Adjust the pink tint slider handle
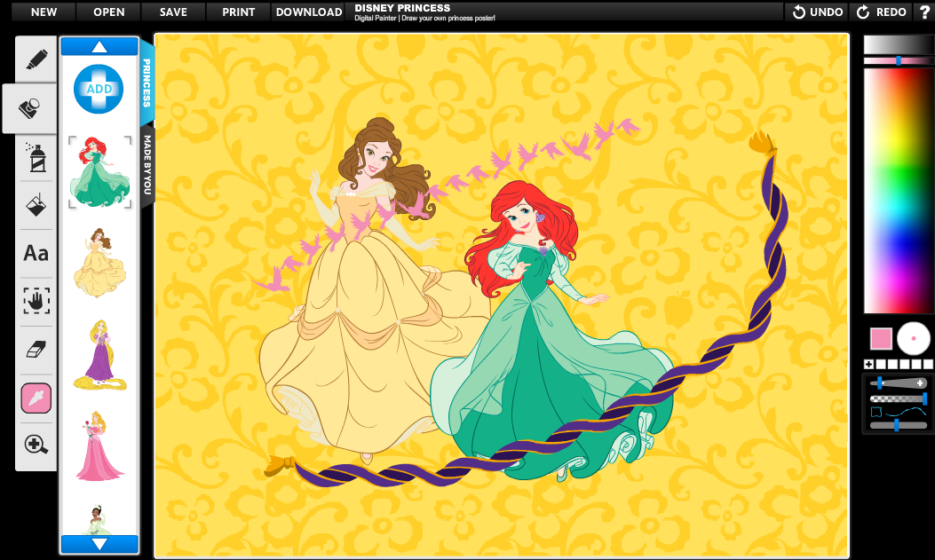 click(x=899, y=60)
